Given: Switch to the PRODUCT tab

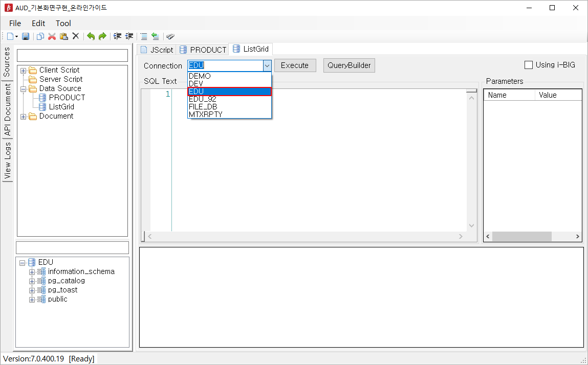Looking at the screenshot, I should click(x=203, y=50).
